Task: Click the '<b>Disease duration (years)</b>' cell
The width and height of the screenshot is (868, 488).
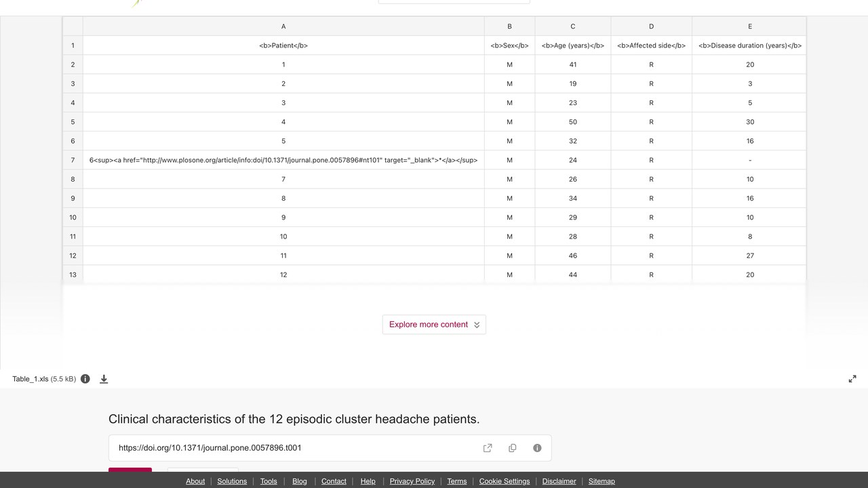Action: pos(749,45)
